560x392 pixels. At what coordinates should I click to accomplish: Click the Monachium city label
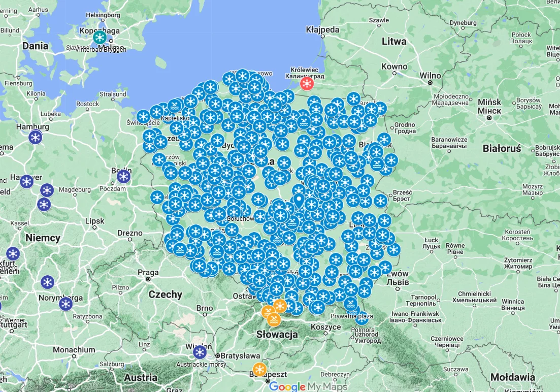pyautogui.click(x=74, y=350)
